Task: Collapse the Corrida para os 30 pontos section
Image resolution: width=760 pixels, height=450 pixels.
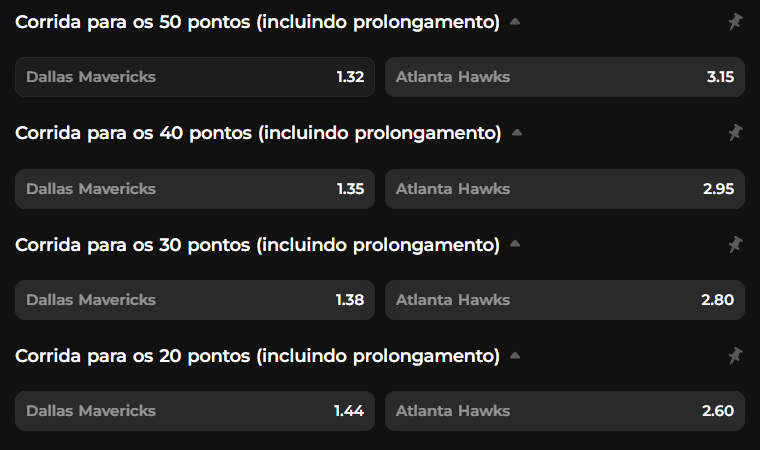Action: [514, 244]
